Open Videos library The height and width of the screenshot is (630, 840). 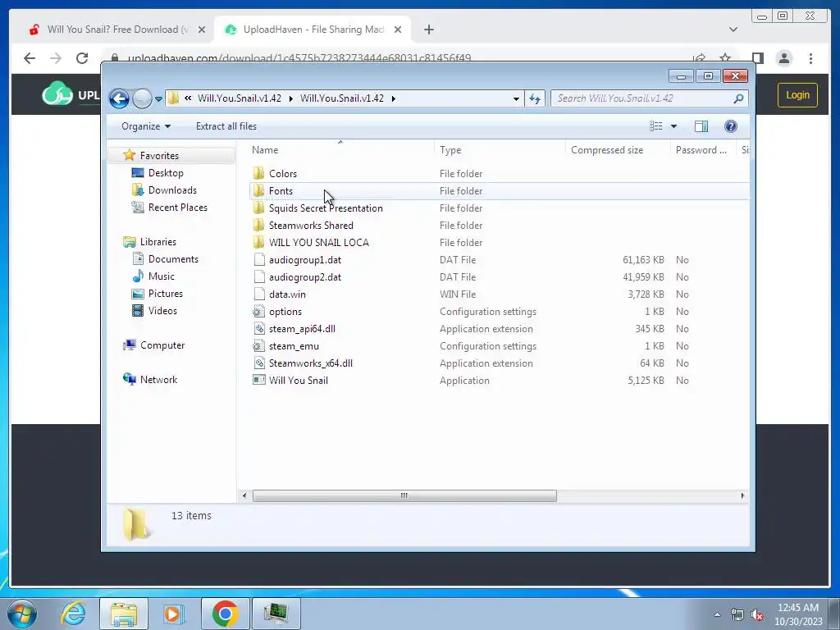[162, 311]
